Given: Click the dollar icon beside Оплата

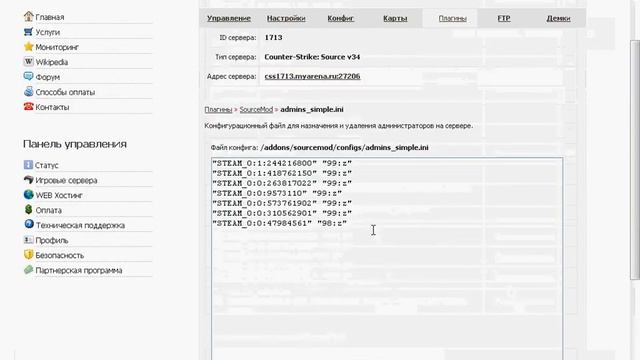Looking at the screenshot, I should [x=28, y=210].
